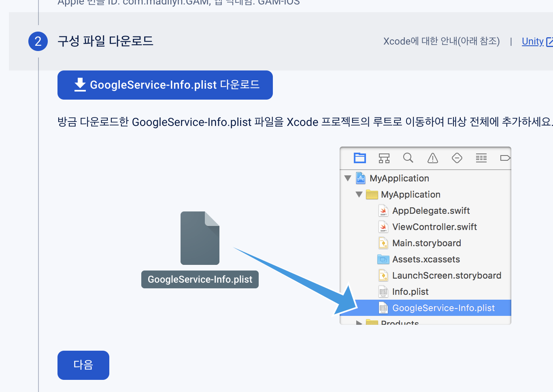553x392 pixels.
Task: Select Info.plist in the file tree
Action: point(425,292)
